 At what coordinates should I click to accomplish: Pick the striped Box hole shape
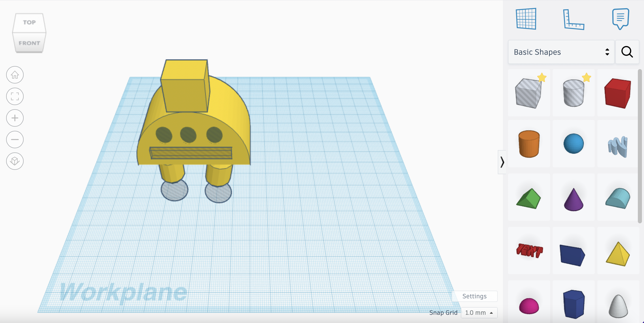529,93
